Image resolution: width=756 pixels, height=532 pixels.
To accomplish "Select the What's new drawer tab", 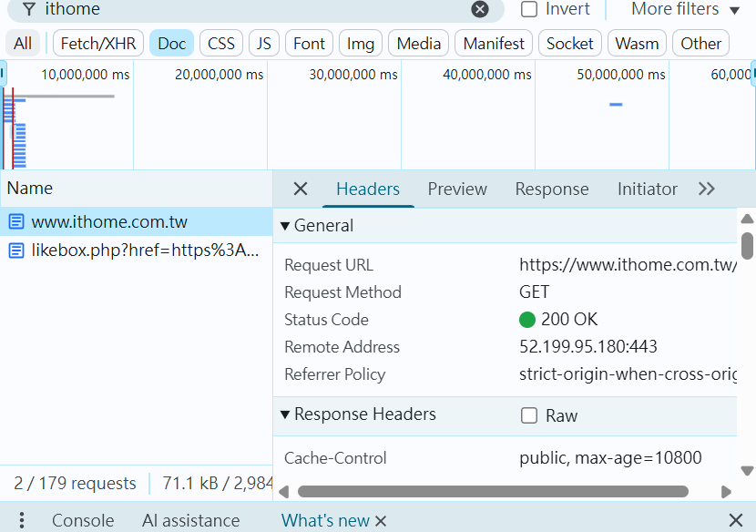I will pos(325,520).
